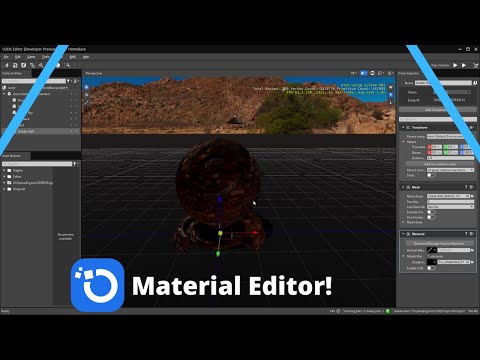
Task: Click the blue button between W and L
Action: tap(391, 95)
